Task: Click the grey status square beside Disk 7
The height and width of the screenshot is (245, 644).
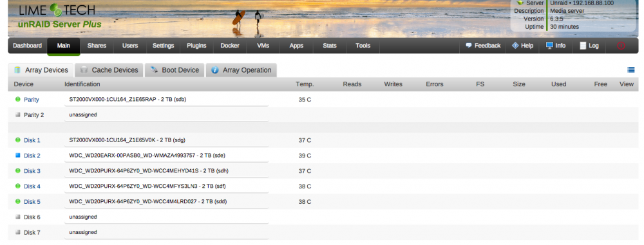Action: [17, 232]
